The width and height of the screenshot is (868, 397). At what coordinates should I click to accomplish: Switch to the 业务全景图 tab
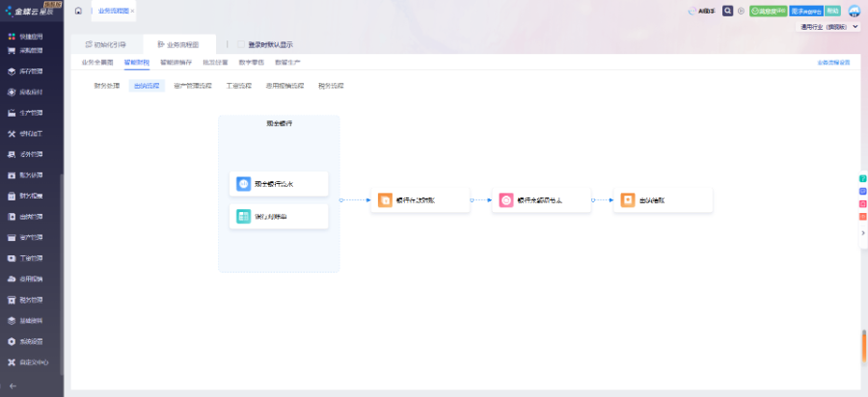pyautogui.click(x=97, y=63)
